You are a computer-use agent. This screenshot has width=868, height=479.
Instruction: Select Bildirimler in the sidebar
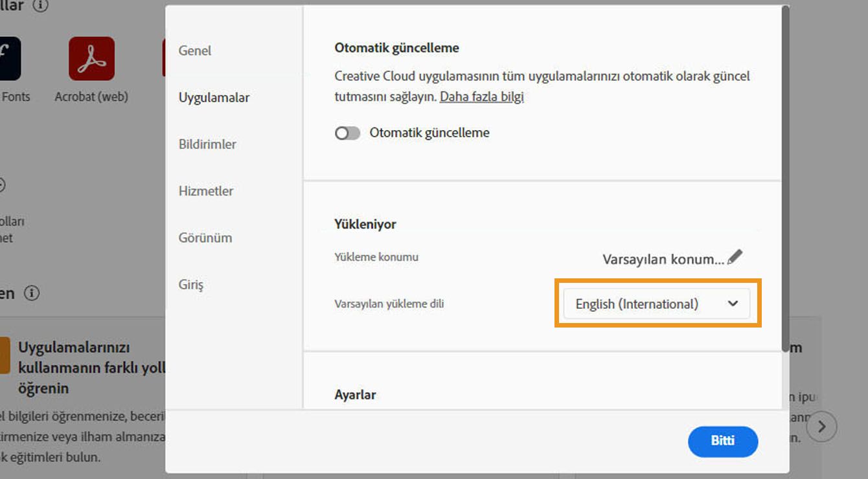pos(207,144)
